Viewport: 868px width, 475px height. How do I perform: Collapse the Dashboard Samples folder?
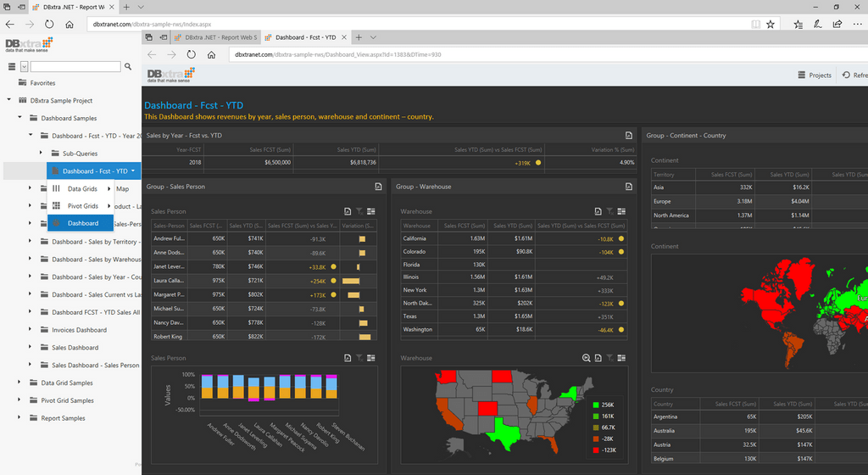(19, 117)
